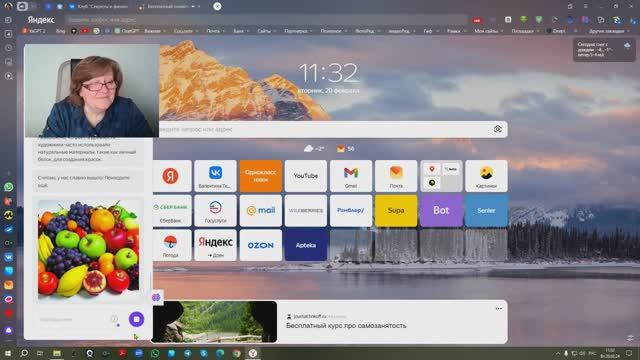Open the OZON tile

(x=261, y=245)
